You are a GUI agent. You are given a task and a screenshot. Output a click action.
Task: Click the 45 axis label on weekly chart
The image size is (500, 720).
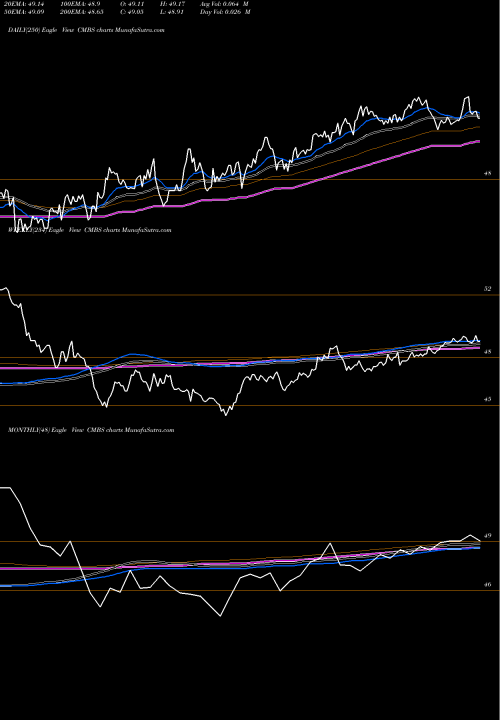click(x=487, y=399)
